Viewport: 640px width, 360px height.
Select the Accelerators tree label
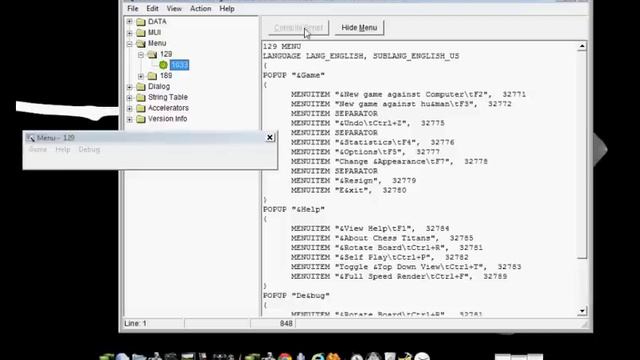click(168, 108)
